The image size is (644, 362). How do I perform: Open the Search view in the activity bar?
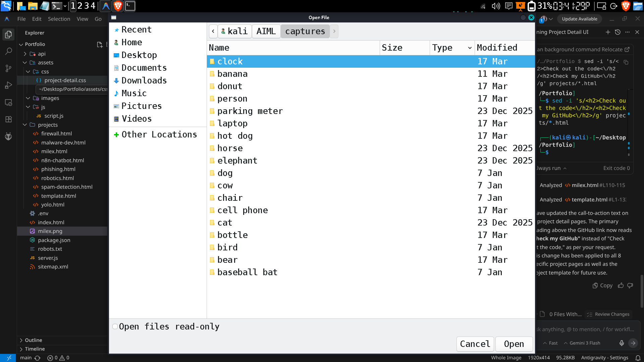coord(8,51)
